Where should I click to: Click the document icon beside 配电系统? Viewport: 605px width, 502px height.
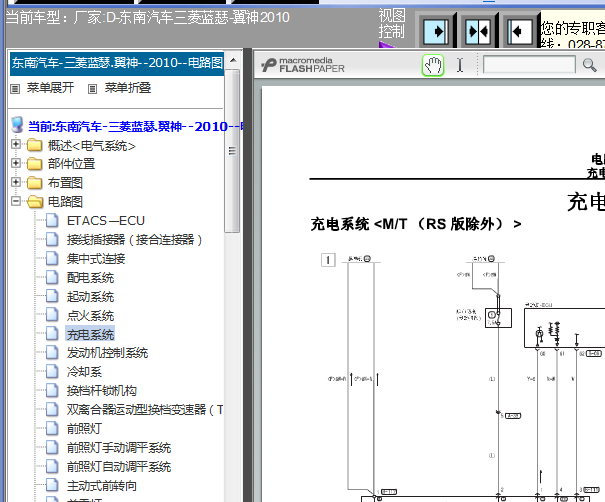(x=52, y=277)
